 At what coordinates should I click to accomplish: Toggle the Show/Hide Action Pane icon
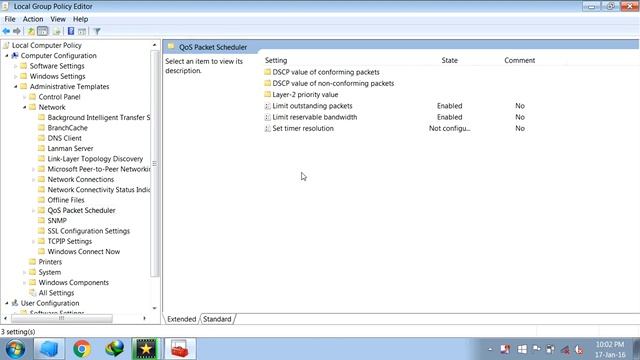pyautogui.click(x=82, y=31)
